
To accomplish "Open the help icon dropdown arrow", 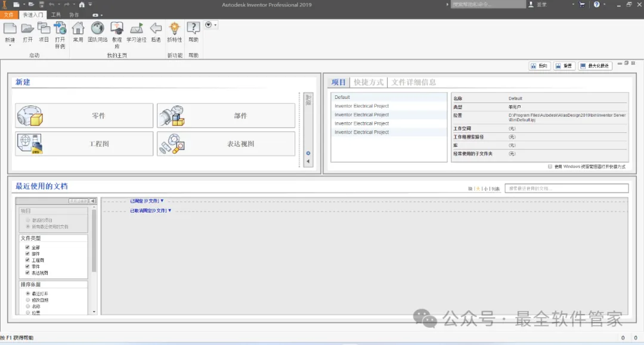I will pos(605,5).
